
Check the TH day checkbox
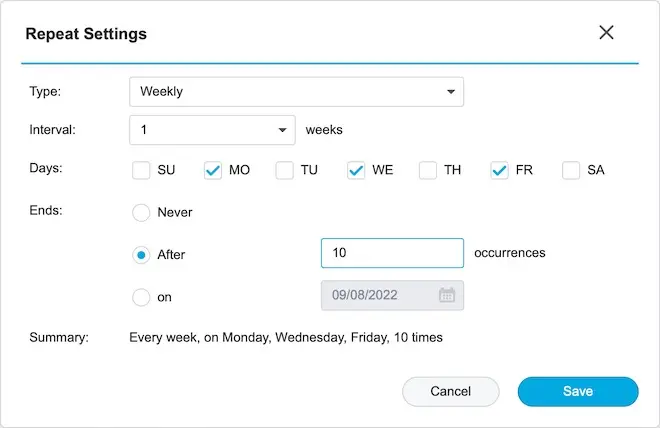428,171
